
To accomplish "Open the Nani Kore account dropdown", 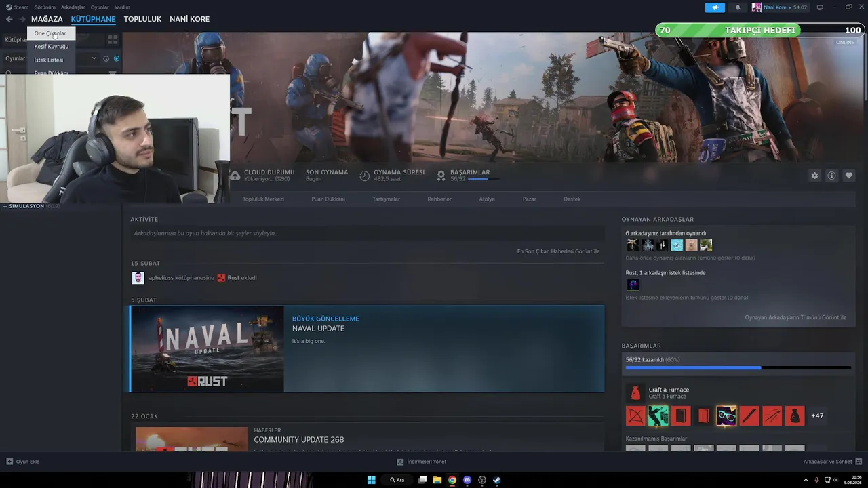I will click(x=779, y=7).
